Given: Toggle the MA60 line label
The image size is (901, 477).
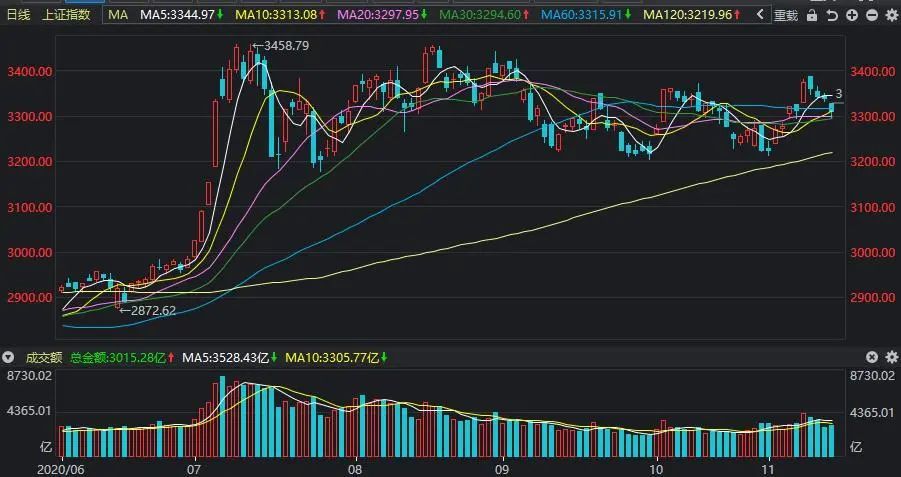Looking at the screenshot, I should [586, 15].
